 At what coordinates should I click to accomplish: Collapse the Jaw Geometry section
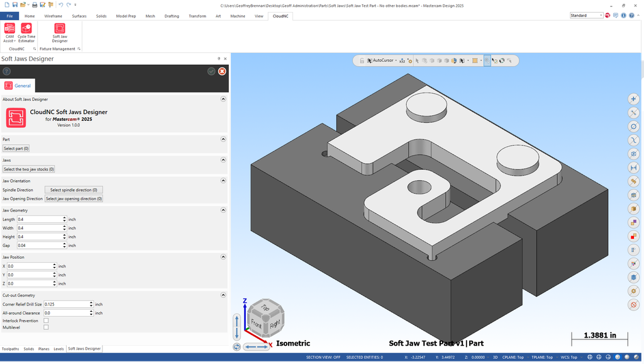(223, 210)
